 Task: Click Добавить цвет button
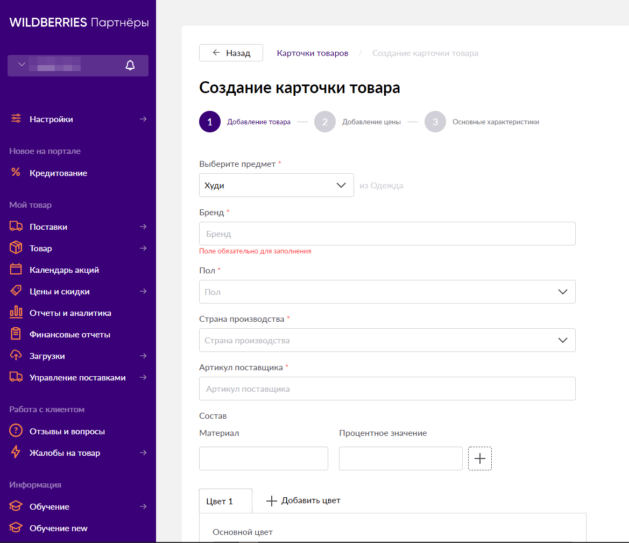(x=303, y=500)
